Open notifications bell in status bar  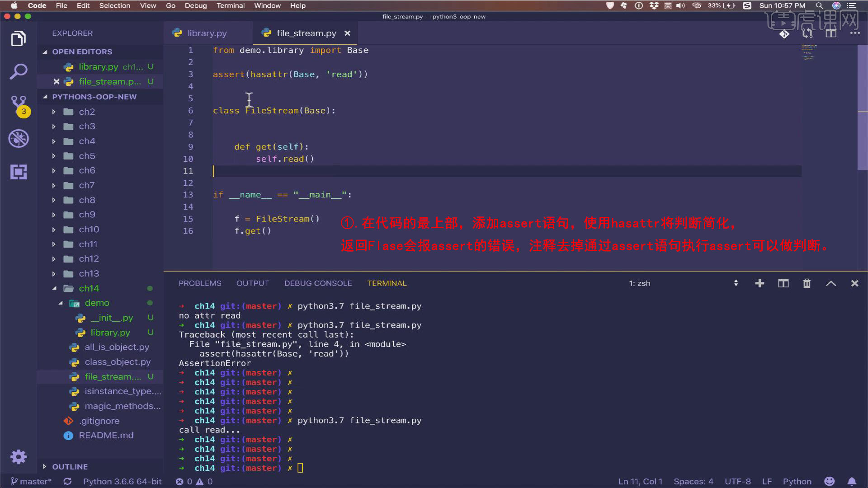click(852, 481)
